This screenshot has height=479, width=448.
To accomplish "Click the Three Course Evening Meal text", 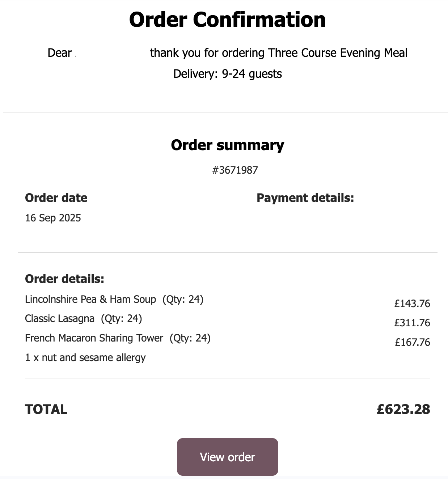I will tap(338, 53).
